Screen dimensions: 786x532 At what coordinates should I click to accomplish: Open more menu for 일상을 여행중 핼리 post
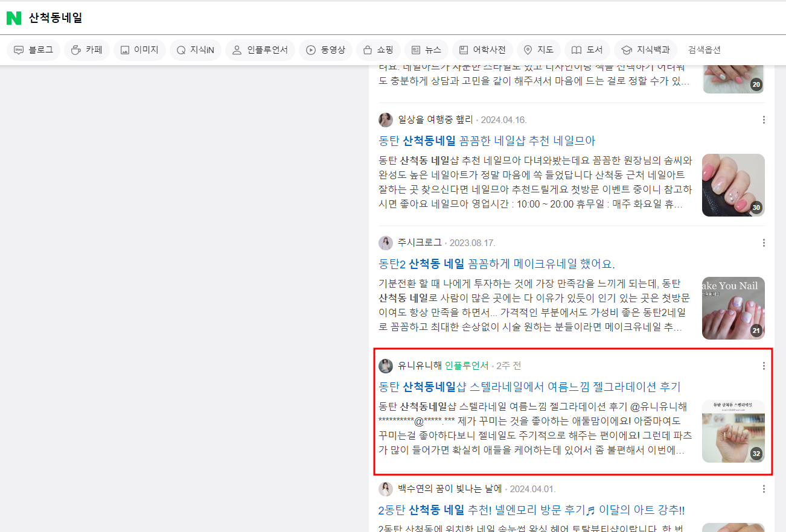click(x=764, y=120)
